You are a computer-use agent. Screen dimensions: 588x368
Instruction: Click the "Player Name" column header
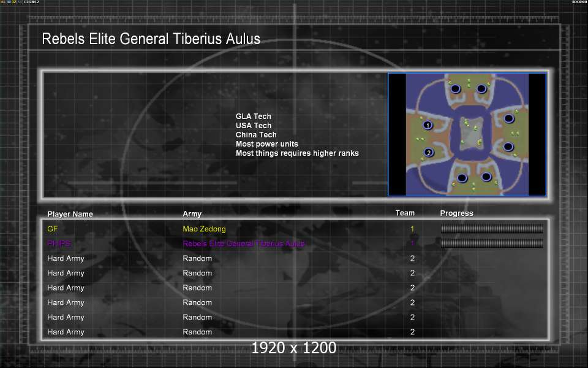click(x=70, y=214)
